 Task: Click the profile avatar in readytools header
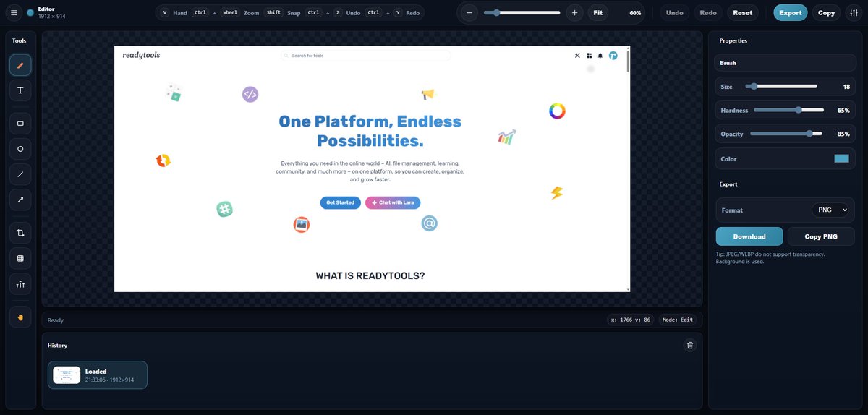613,55
